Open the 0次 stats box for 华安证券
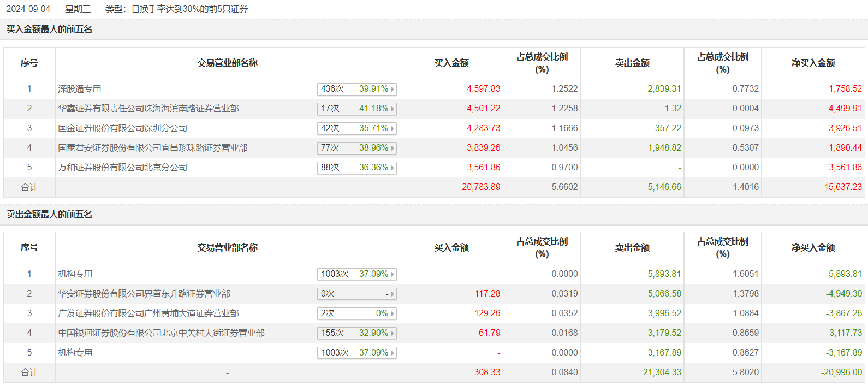 [x=356, y=294]
